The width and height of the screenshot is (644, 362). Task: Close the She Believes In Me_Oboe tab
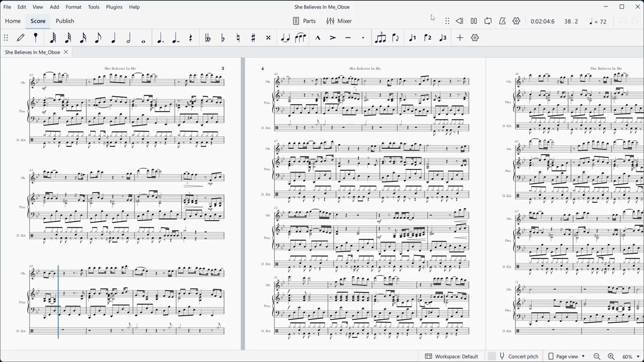(x=65, y=52)
